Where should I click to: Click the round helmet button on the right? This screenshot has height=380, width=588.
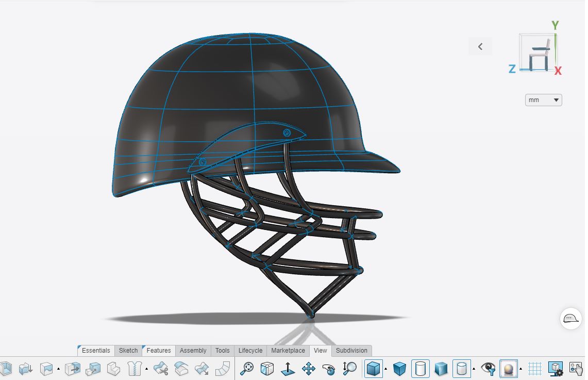pyautogui.click(x=570, y=319)
